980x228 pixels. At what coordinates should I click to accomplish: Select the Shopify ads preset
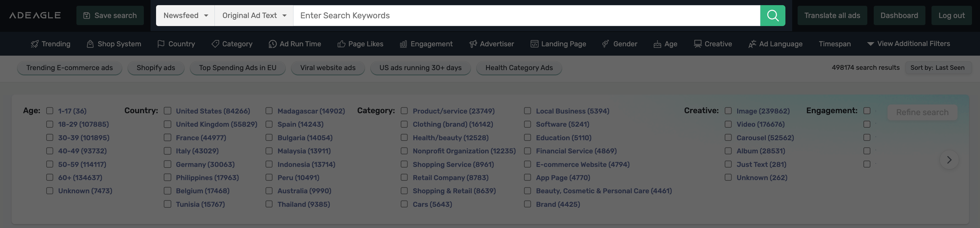pos(156,68)
